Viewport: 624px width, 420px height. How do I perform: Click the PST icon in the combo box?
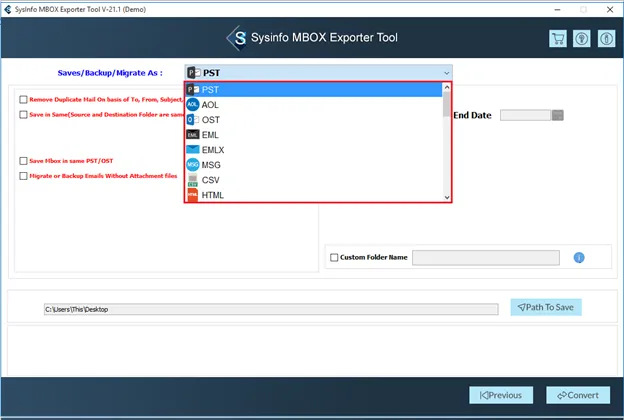pyautogui.click(x=194, y=73)
